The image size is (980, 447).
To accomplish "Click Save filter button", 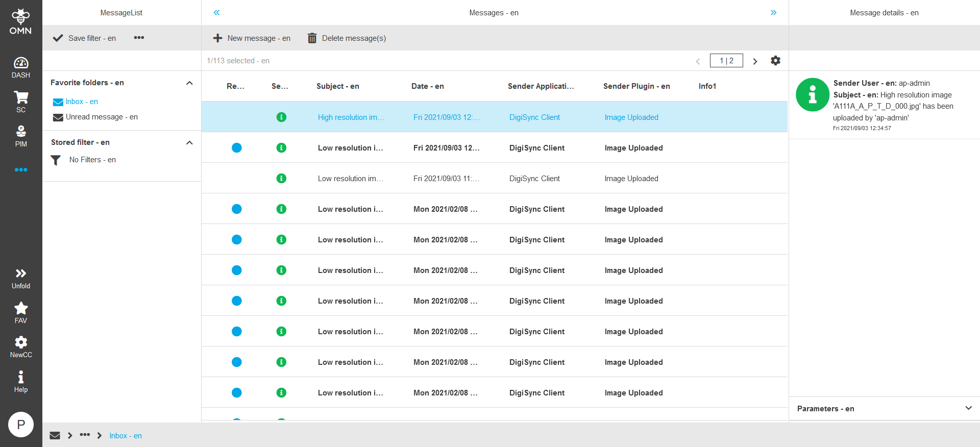I will click(x=85, y=38).
